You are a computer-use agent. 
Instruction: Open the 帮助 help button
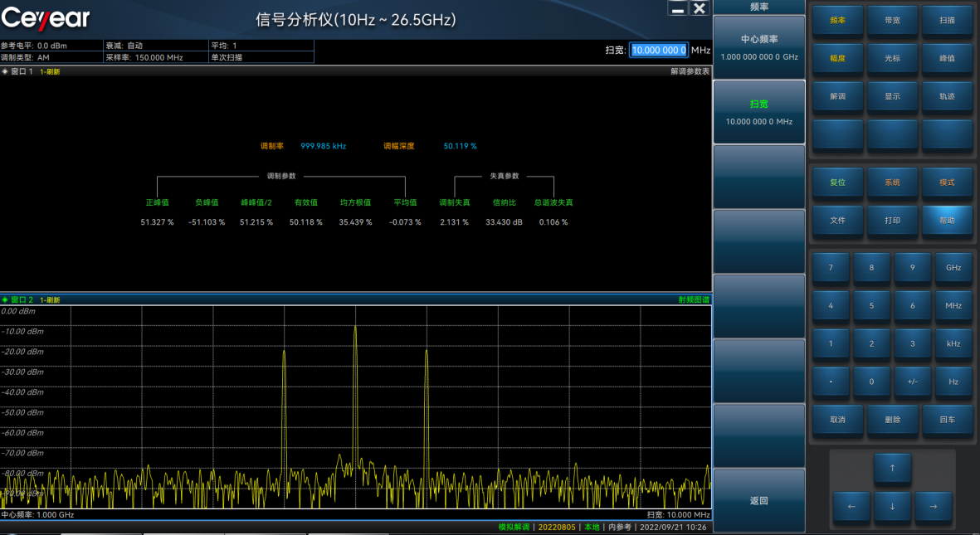point(947,221)
